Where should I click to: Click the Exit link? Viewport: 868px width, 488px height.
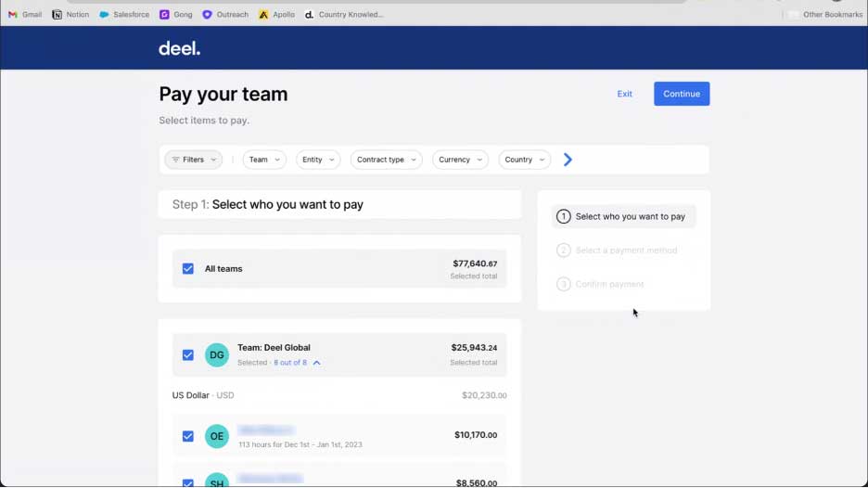click(624, 94)
